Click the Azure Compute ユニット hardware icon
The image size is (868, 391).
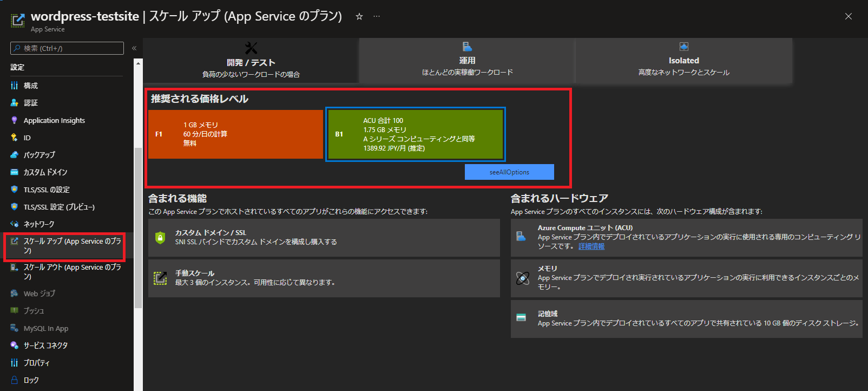click(x=521, y=237)
